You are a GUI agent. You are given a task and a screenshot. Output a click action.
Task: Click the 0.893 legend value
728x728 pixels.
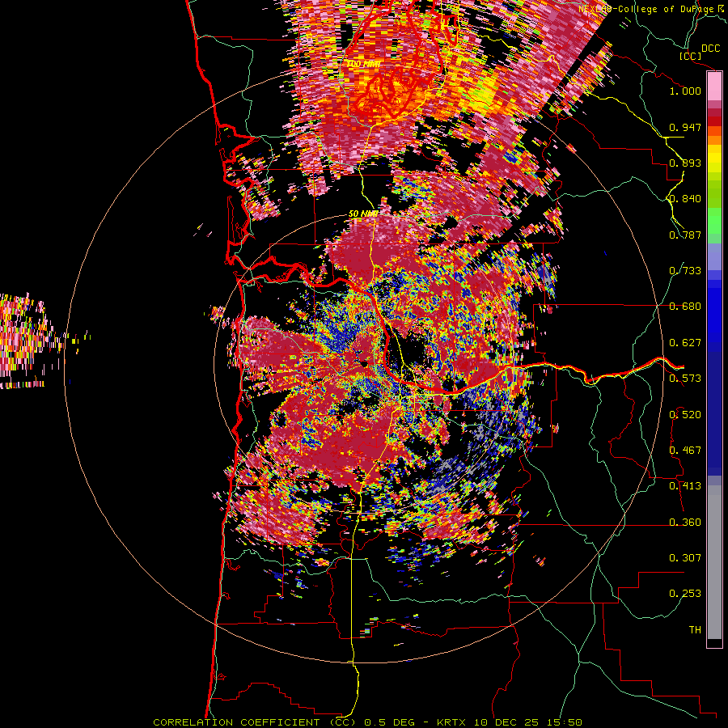pyautogui.click(x=685, y=163)
